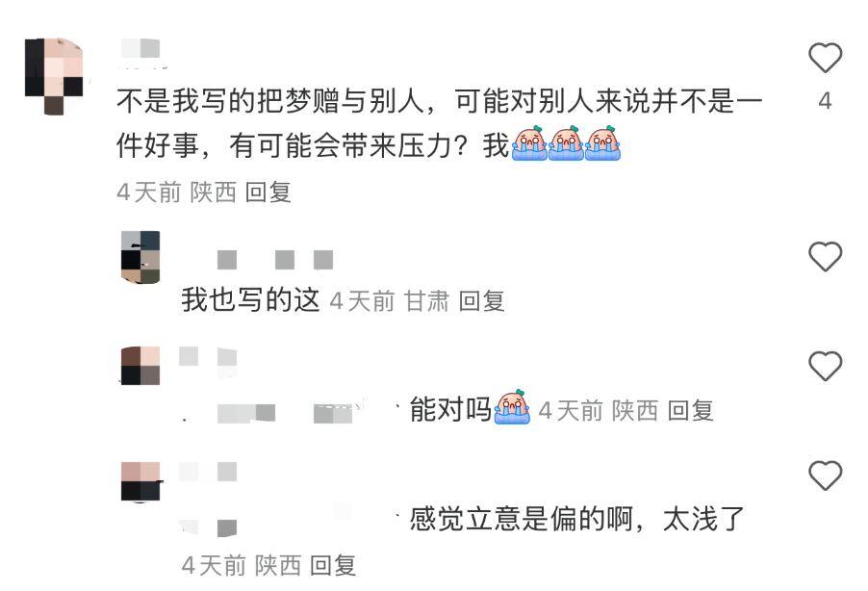This screenshot has height=591, width=868.
Task: Click 回复 under the top comment
Action: [268, 193]
